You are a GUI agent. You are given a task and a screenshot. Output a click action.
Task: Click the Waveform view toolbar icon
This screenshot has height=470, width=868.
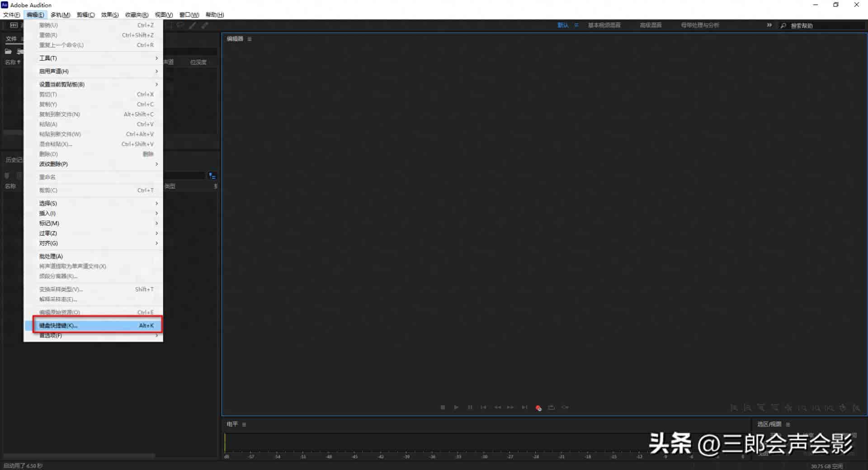[14, 25]
